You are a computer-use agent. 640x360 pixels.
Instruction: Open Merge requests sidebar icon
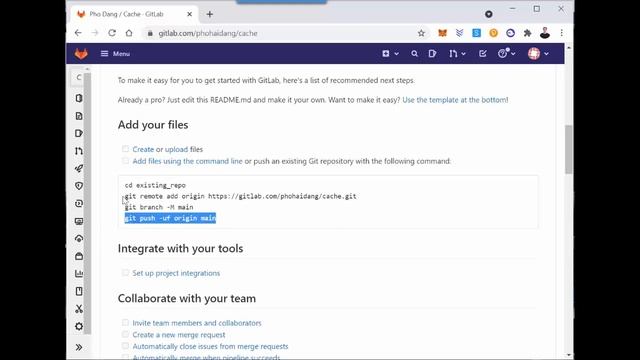79,151
